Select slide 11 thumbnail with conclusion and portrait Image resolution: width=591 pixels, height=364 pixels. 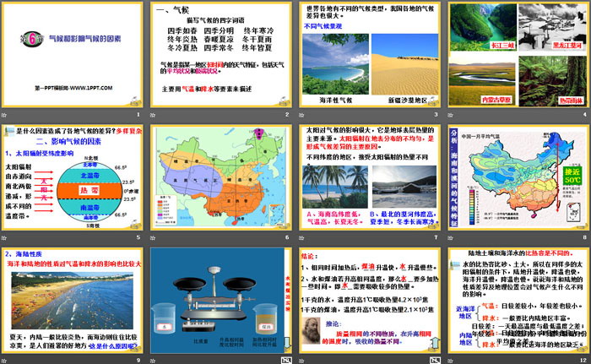[x=370, y=301]
